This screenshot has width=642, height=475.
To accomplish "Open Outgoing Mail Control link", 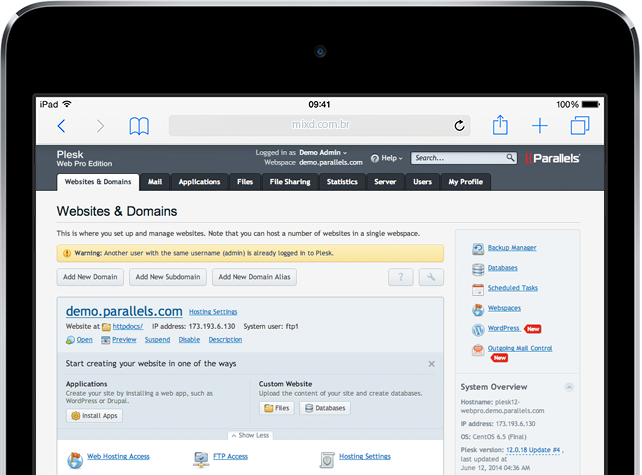I will [520, 348].
